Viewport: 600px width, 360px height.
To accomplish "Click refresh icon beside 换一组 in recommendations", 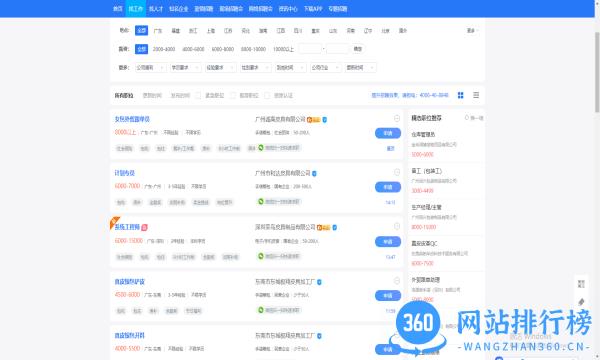I will (466, 117).
